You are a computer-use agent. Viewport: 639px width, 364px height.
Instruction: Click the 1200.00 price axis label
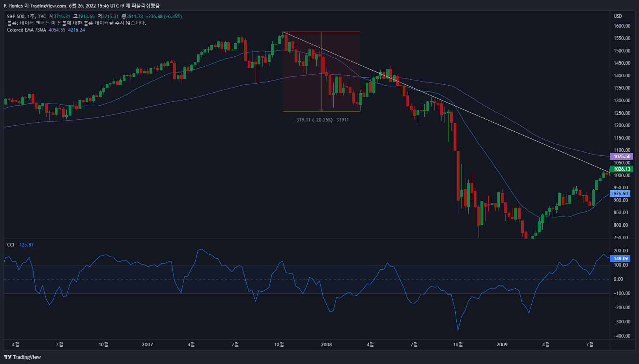[622, 125]
